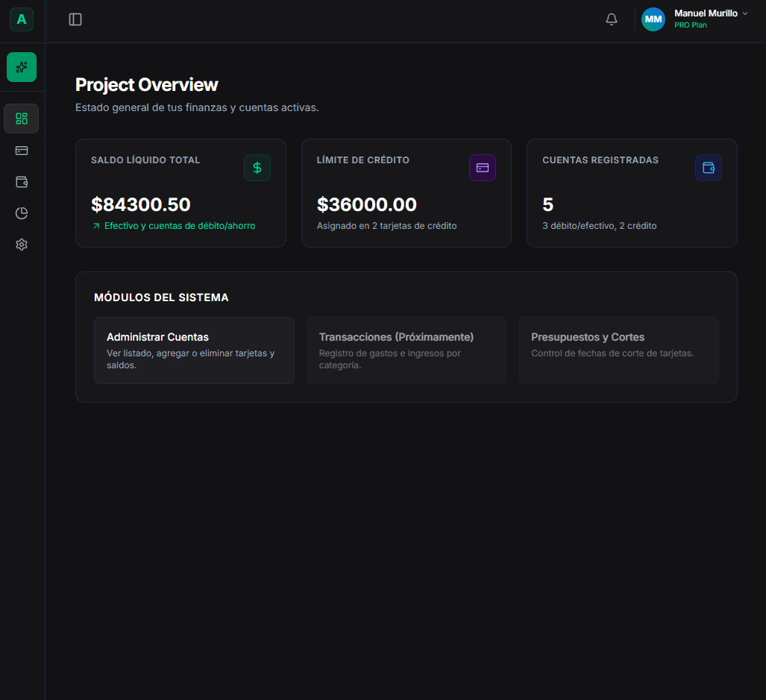Viewport: 766px width, 700px height.
Task: Click the MM user avatar
Action: pyautogui.click(x=653, y=19)
